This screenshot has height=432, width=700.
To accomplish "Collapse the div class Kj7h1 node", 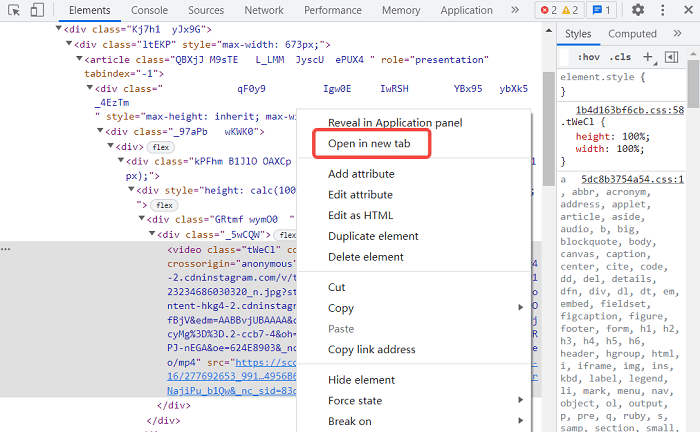I will 58,29.
